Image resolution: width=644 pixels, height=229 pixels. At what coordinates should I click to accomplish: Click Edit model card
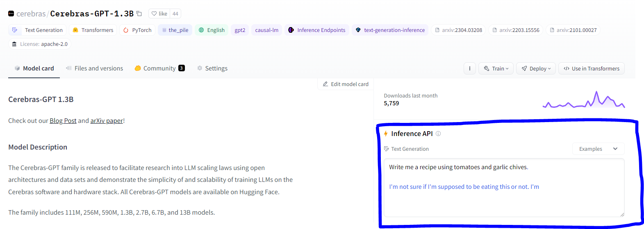click(x=346, y=84)
